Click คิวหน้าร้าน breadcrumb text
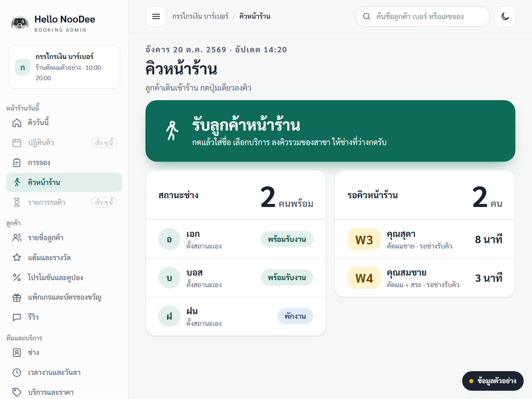This screenshot has height=399, width=532. (x=255, y=17)
